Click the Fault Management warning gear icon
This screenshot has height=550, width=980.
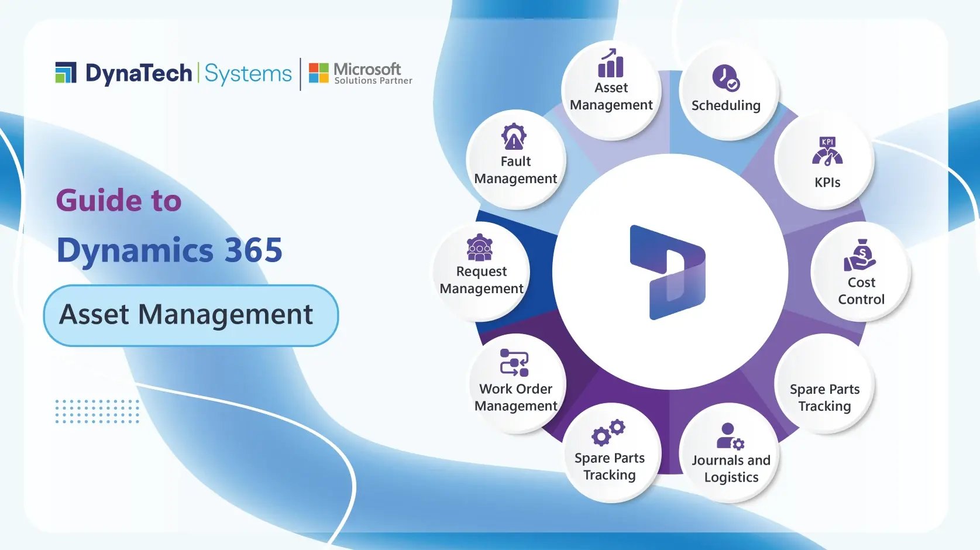(x=514, y=136)
